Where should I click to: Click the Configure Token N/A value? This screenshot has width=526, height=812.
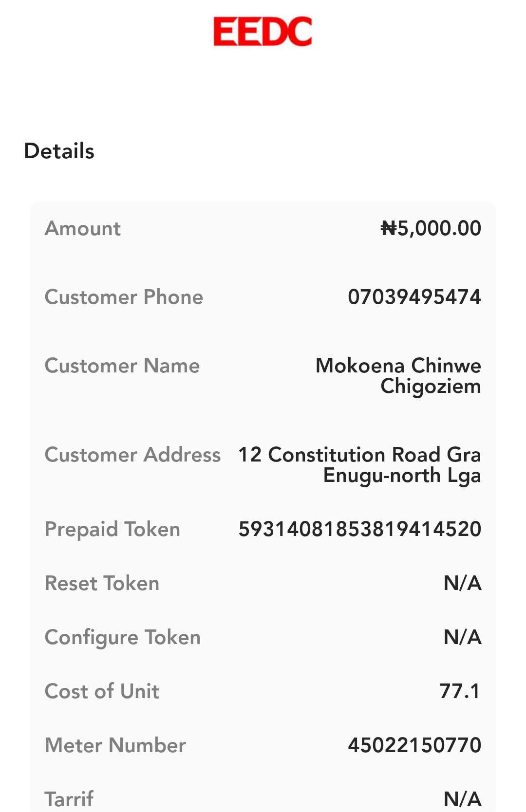click(462, 637)
